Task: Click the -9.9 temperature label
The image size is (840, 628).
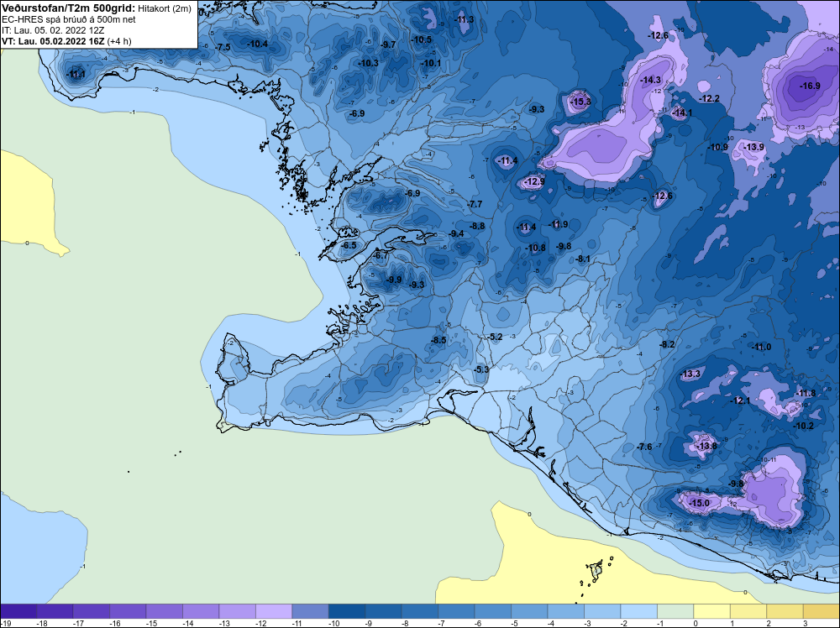Action: [x=394, y=280]
